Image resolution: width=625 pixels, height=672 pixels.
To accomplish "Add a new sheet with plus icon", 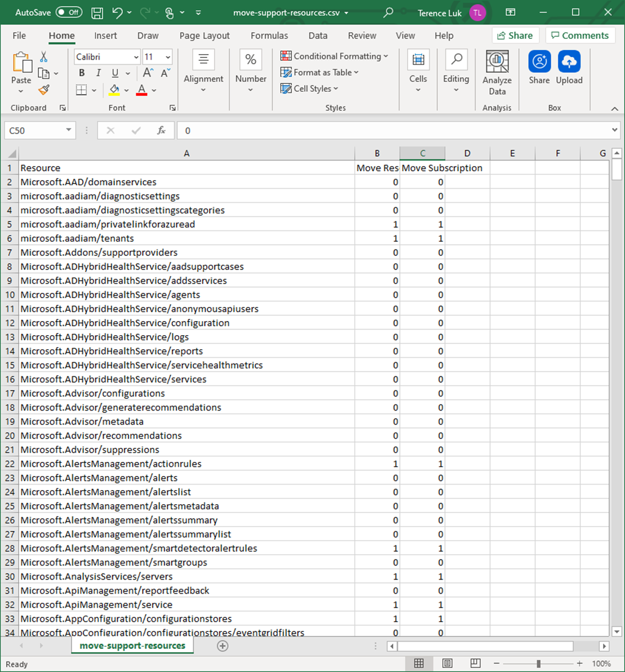I will coord(223,646).
